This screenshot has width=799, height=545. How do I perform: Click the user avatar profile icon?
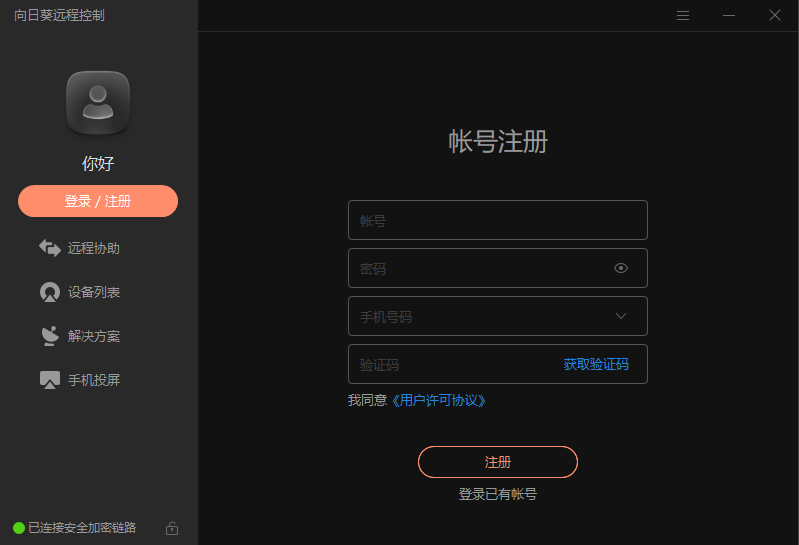pyautogui.click(x=98, y=102)
